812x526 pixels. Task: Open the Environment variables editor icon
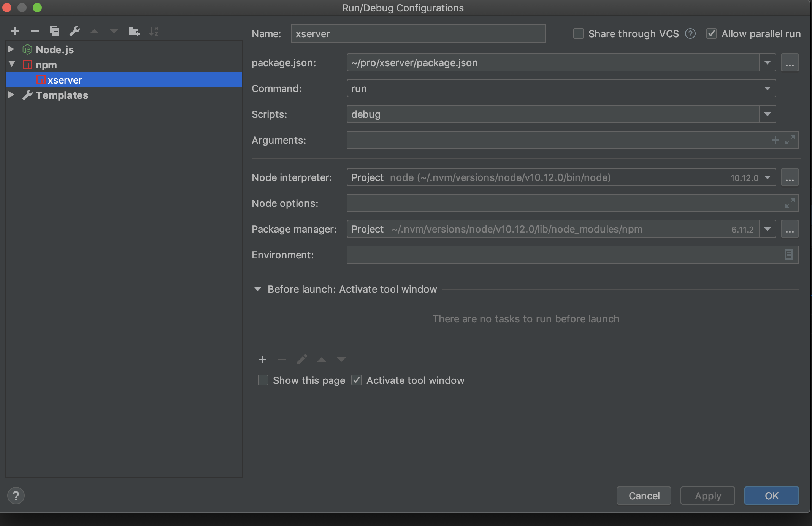point(789,255)
